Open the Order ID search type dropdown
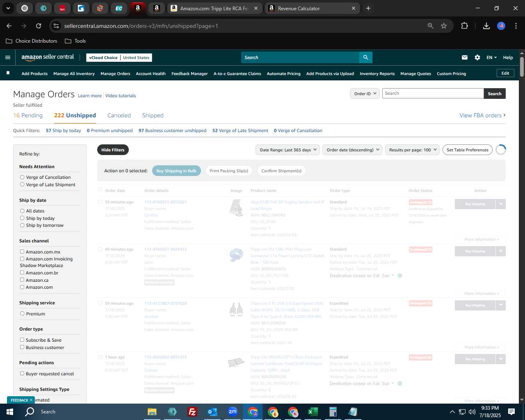Screen dimensions: 525x420 pos(364,94)
